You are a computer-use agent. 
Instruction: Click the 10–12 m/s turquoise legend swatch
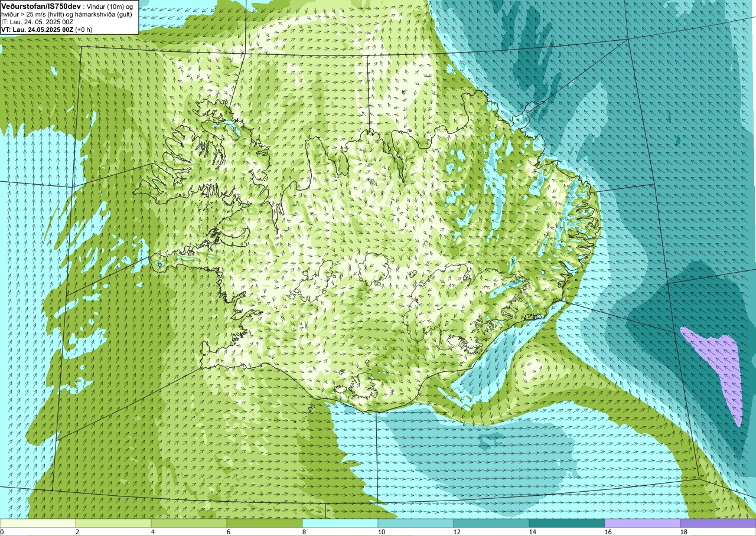[x=416, y=523]
